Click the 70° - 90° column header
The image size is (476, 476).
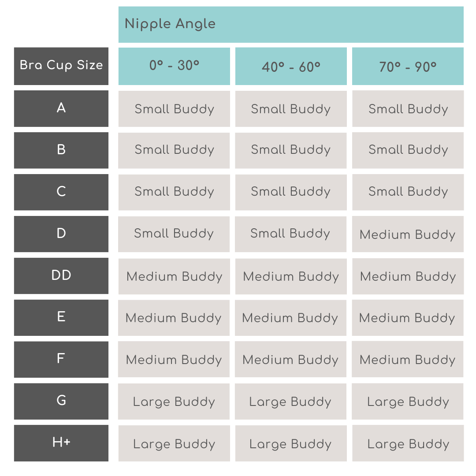408,66
